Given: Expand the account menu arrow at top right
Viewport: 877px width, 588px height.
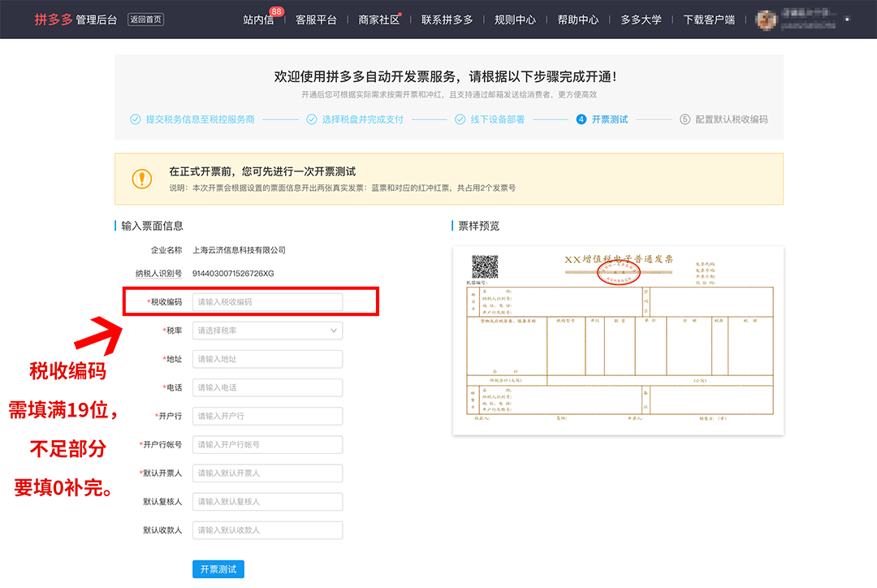Looking at the screenshot, I should click(x=847, y=18).
